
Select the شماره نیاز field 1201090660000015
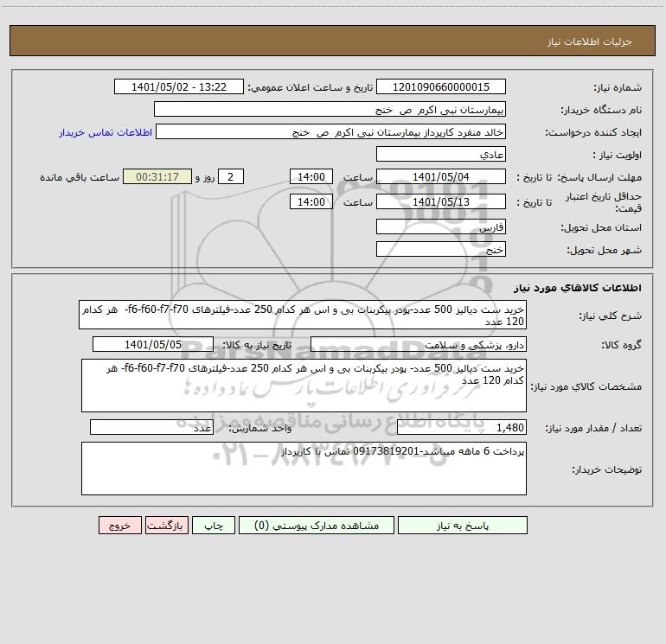(x=441, y=86)
